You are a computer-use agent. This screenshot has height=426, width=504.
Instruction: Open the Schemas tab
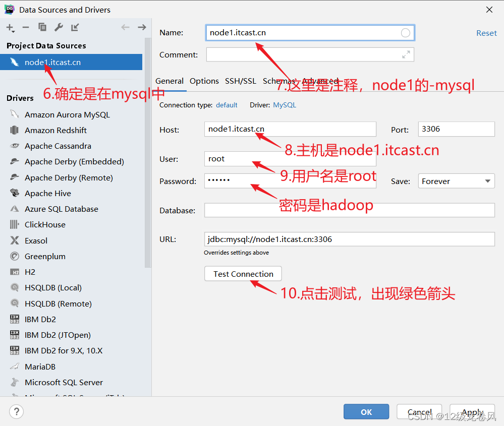point(277,81)
